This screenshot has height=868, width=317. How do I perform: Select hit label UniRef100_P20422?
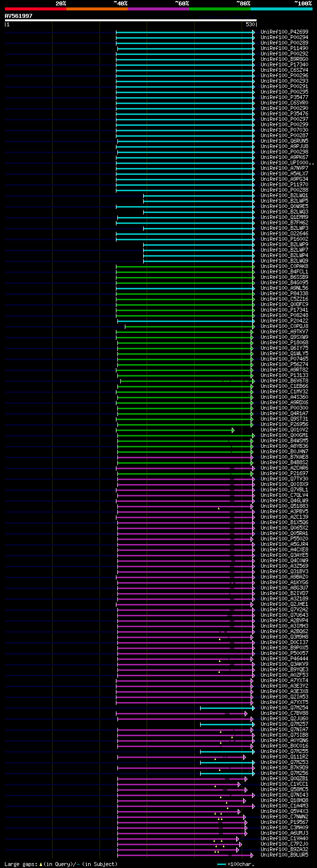[284, 321]
